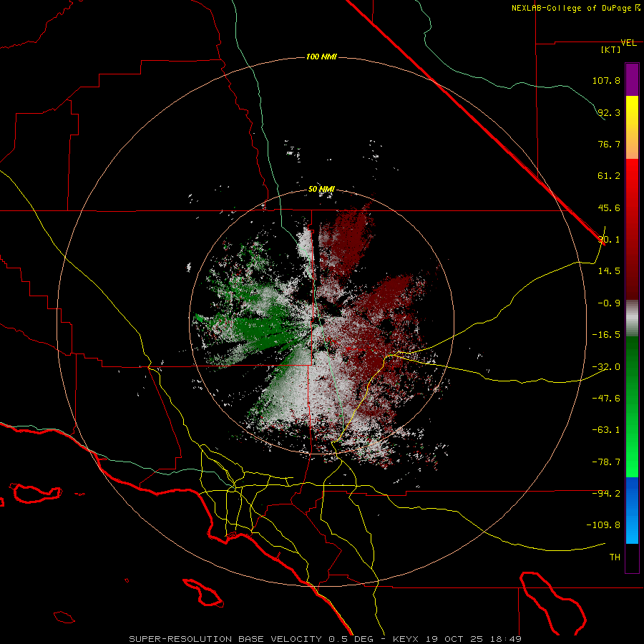
Task: Click the -94.2 velocity scale value
Action: 606,493
